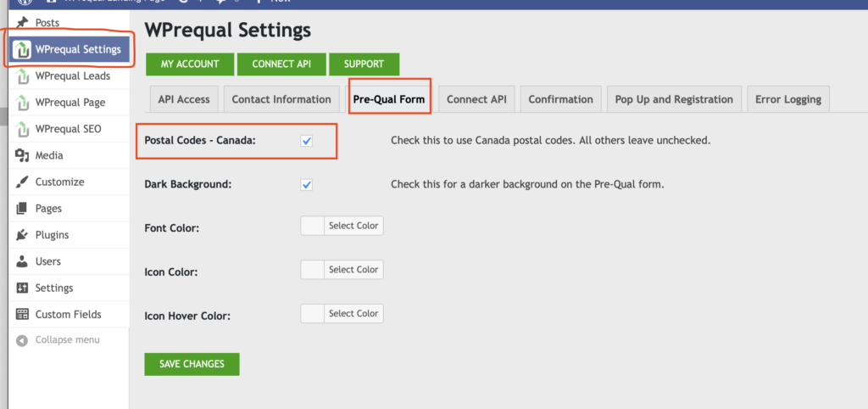Open Posts via the pin icon
Image resolution: width=868 pixels, height=409 pixels.
coord(22,23)
